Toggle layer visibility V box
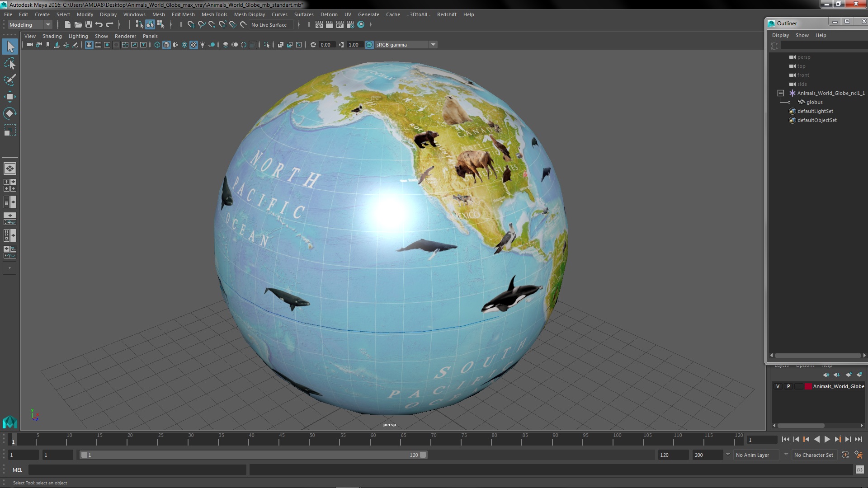Screen dimensions: 868x488 (778, 386)
